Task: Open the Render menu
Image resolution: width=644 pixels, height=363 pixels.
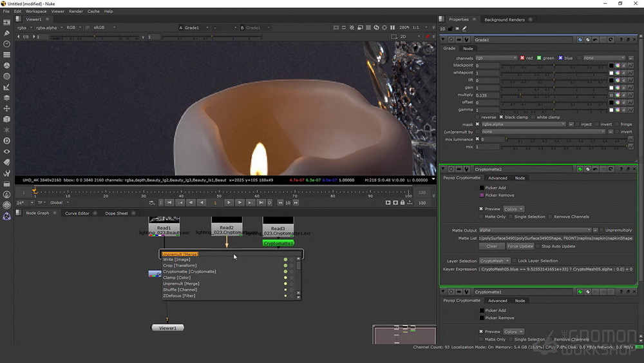Action: click(x=75, y=11)
